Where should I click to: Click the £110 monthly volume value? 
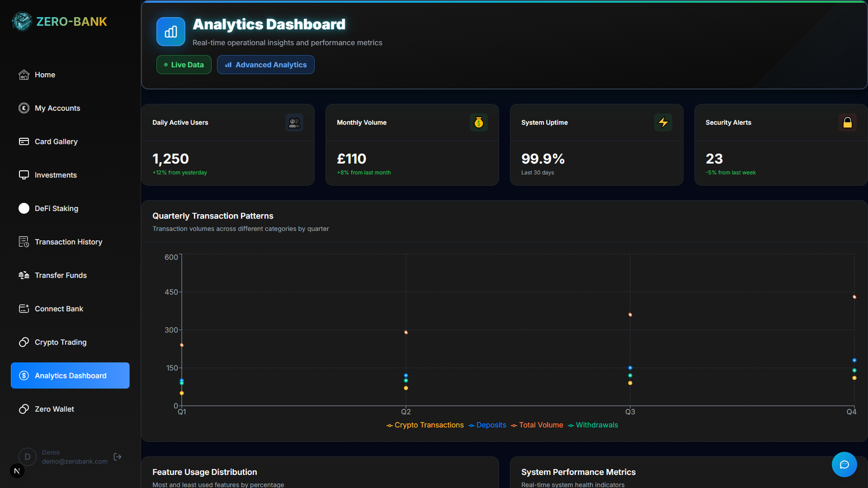pos(352,159)
